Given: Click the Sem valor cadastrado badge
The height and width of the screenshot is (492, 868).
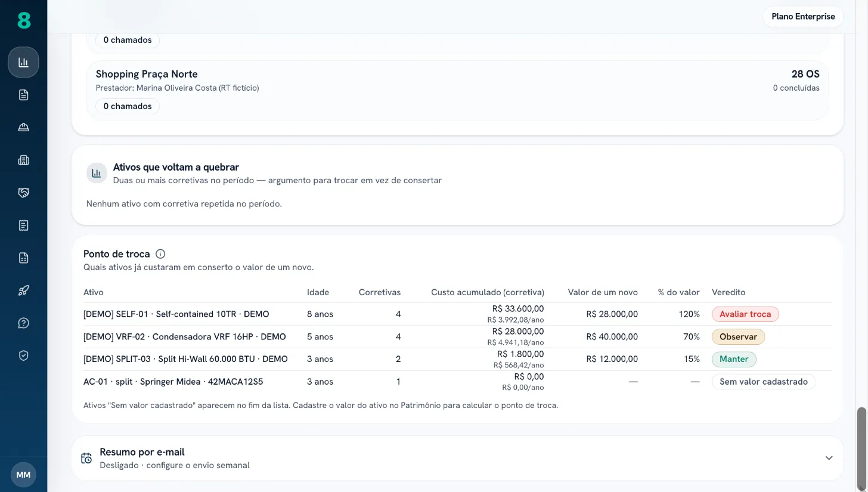Looking at the screenshot, I should coord(764,382).
